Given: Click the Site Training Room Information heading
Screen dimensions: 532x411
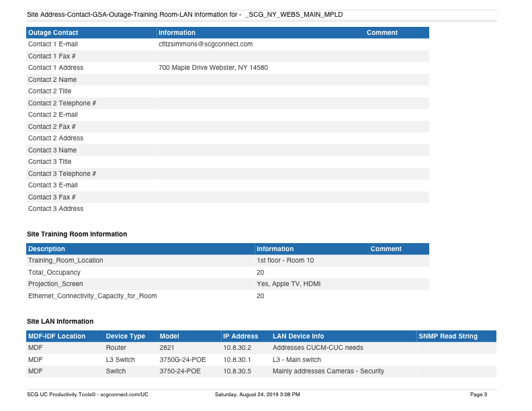Looking at the screenshot, I should [77, 234].
